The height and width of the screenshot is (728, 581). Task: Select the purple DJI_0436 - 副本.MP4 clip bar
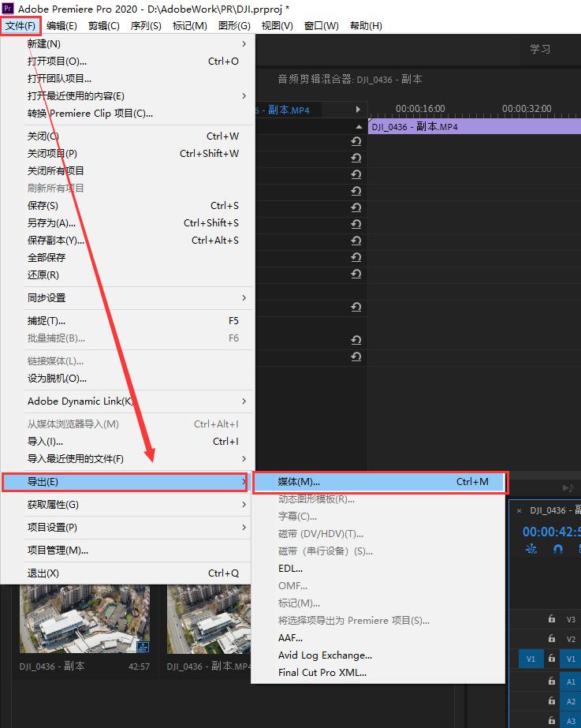coord(475,126)
